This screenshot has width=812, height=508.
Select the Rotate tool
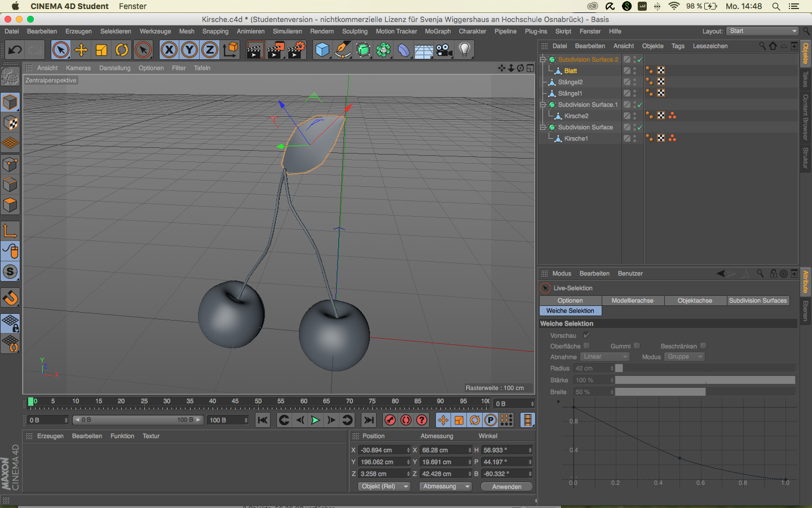tap(122, 50)
